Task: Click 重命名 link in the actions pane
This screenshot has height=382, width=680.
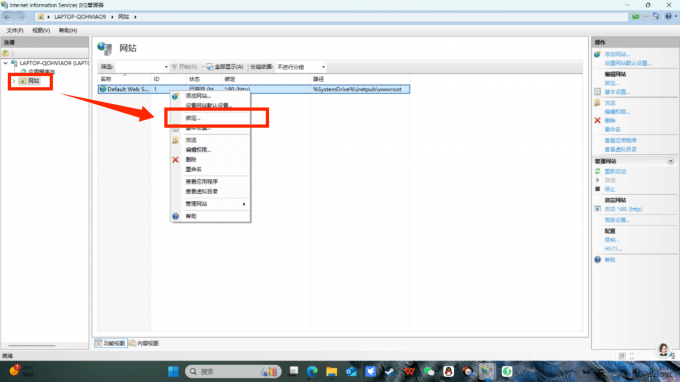Action: pos(612,130)
